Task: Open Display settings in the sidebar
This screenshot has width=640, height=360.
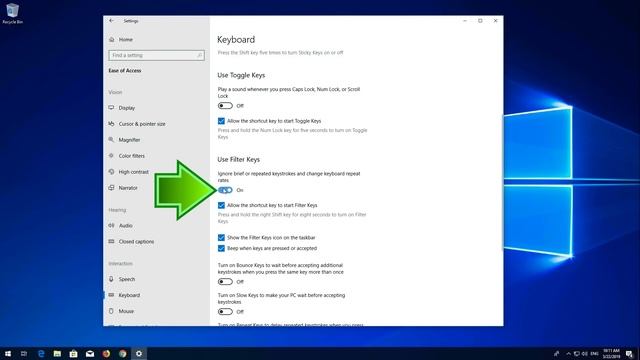Action: 122,108
